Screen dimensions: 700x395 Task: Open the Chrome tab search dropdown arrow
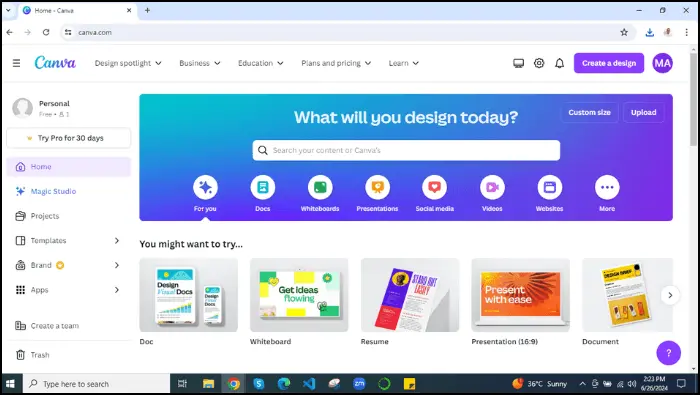[8, 10]
